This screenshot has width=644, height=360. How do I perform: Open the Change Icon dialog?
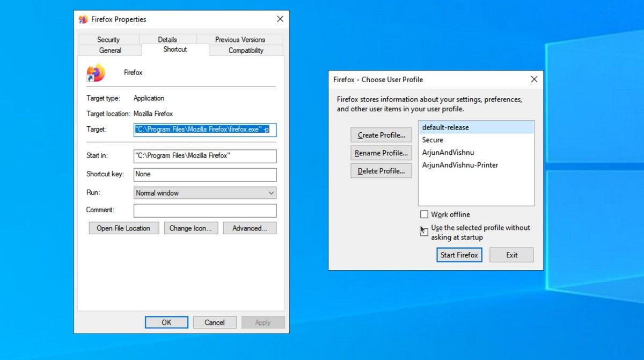click(x=191, y=228)
